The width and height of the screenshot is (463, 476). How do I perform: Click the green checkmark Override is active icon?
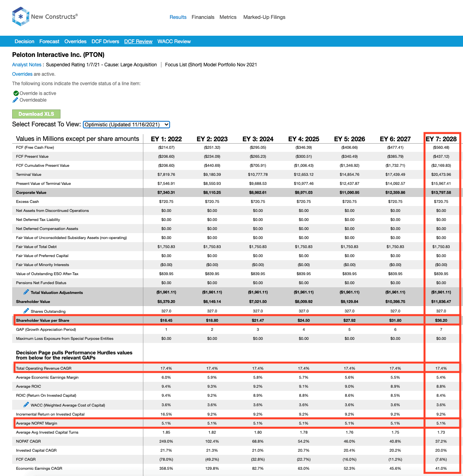[16, 93]
